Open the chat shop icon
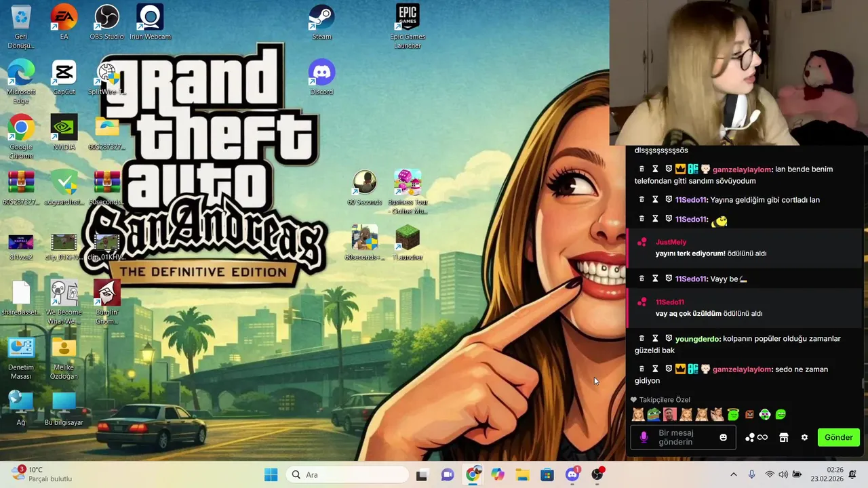 pos(783,437)
